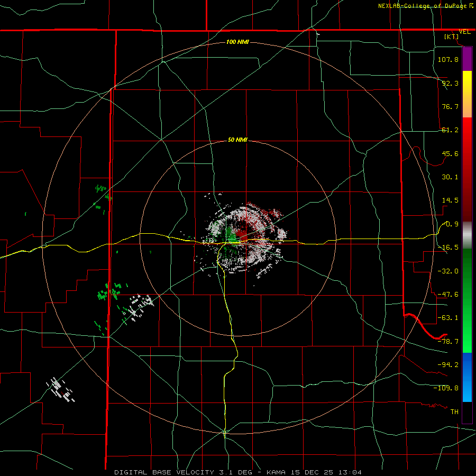The image size is (476, 476).
Task: Select the 45.6 legend value
Action: (450, 153)
